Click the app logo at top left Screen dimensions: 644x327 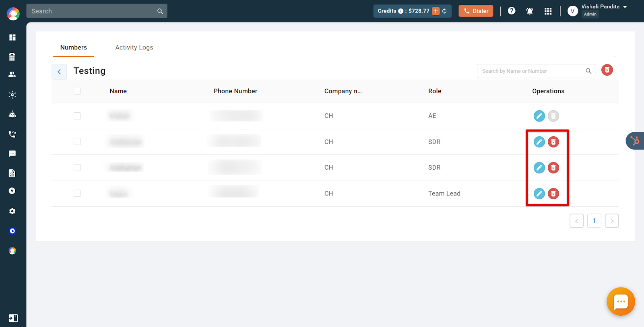pos(13,14)
